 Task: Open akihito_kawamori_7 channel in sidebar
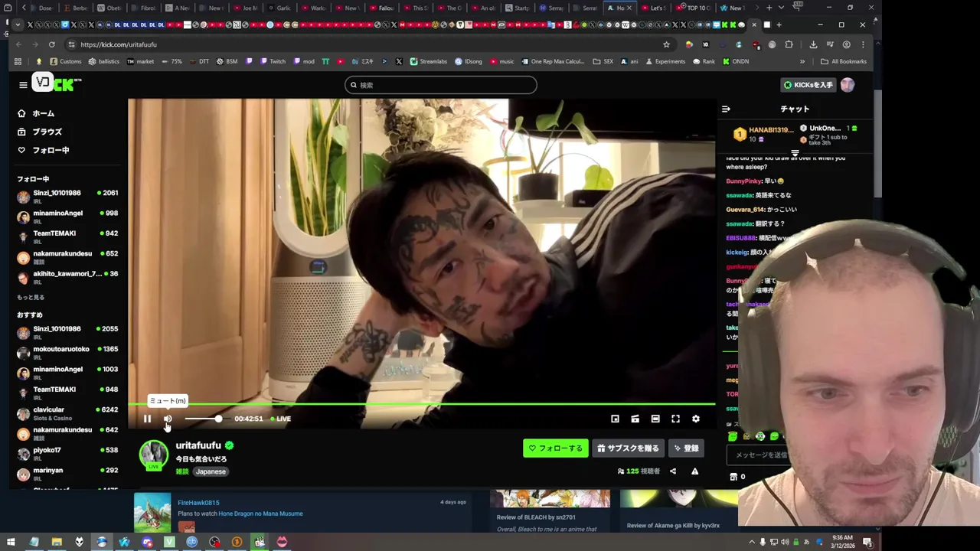[67, 277]
